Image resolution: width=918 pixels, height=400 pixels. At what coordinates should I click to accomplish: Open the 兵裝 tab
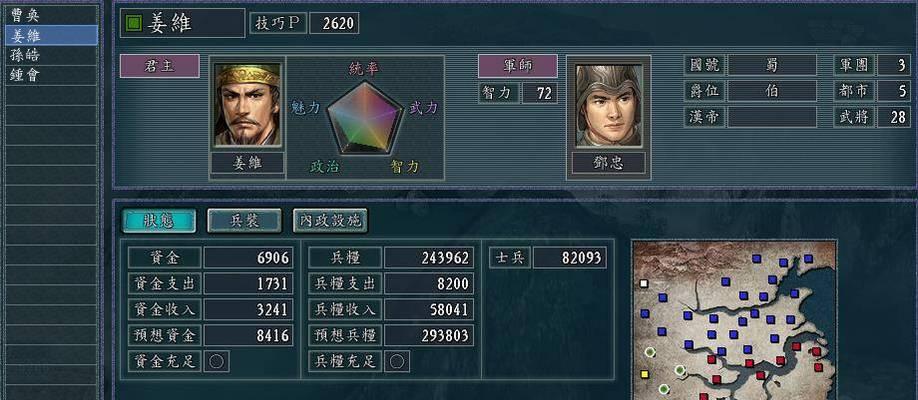[244, 220]
